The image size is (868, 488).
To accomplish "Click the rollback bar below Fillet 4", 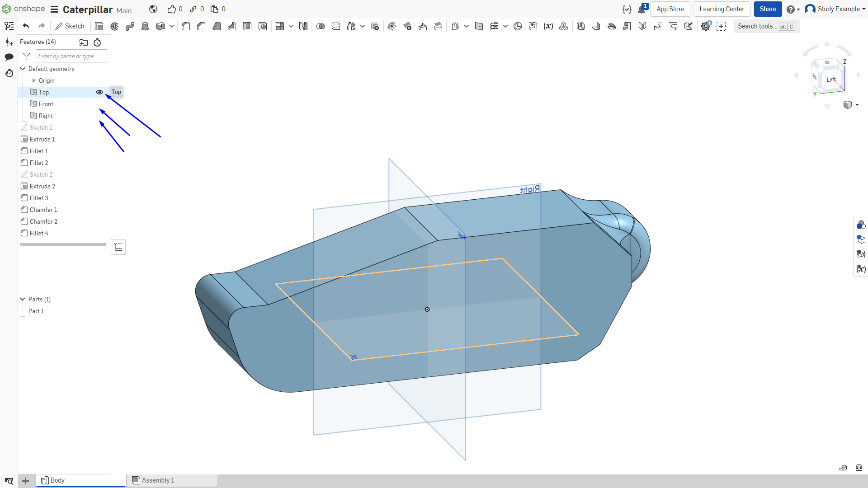I will [63, 244].
